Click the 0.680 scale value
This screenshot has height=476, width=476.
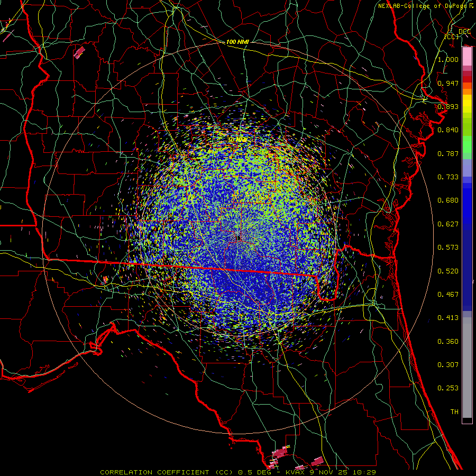[x=448, y=200]
